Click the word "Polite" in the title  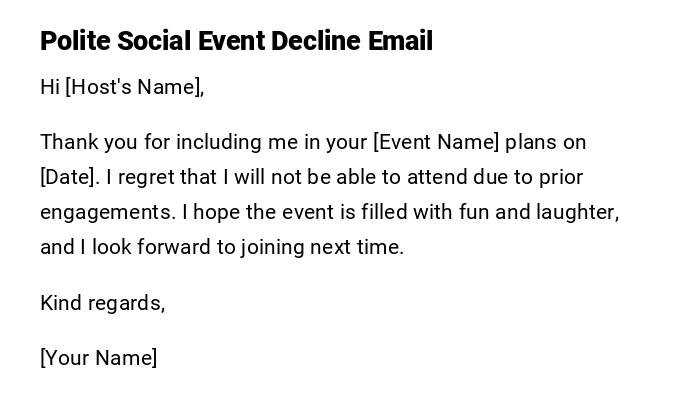click(75, 41)
